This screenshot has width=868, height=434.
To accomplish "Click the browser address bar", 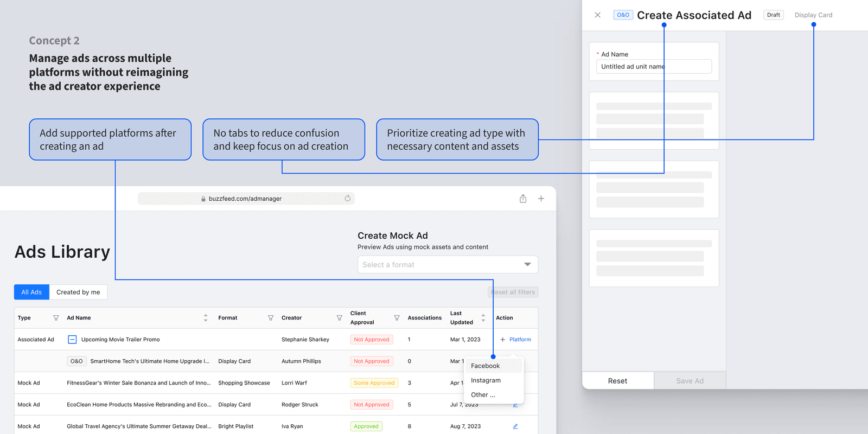I will tap(246, 199).
